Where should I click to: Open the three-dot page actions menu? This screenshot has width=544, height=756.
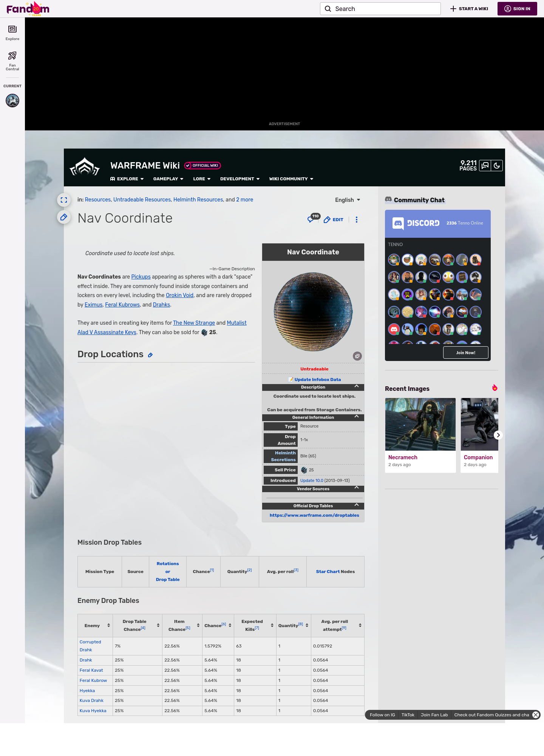(x=357, y=220)
